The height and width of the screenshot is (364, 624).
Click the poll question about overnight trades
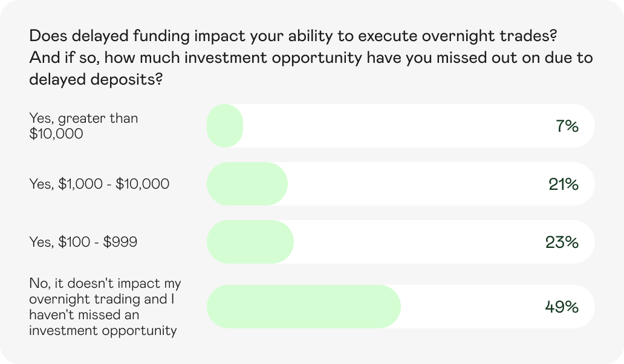pos(293,36)
